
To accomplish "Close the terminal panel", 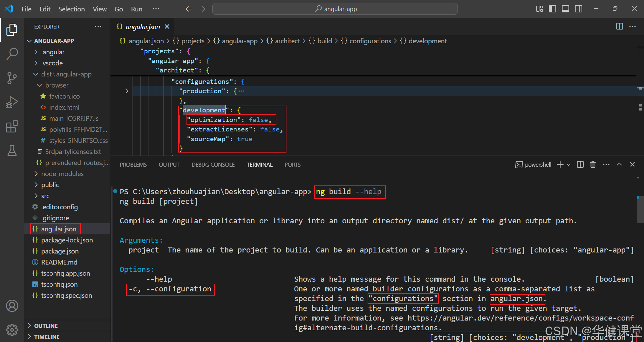I will [x=632, y=164].
